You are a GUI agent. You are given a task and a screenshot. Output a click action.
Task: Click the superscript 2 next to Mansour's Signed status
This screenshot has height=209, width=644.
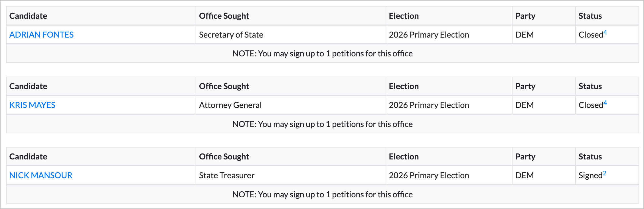point(604,172)
